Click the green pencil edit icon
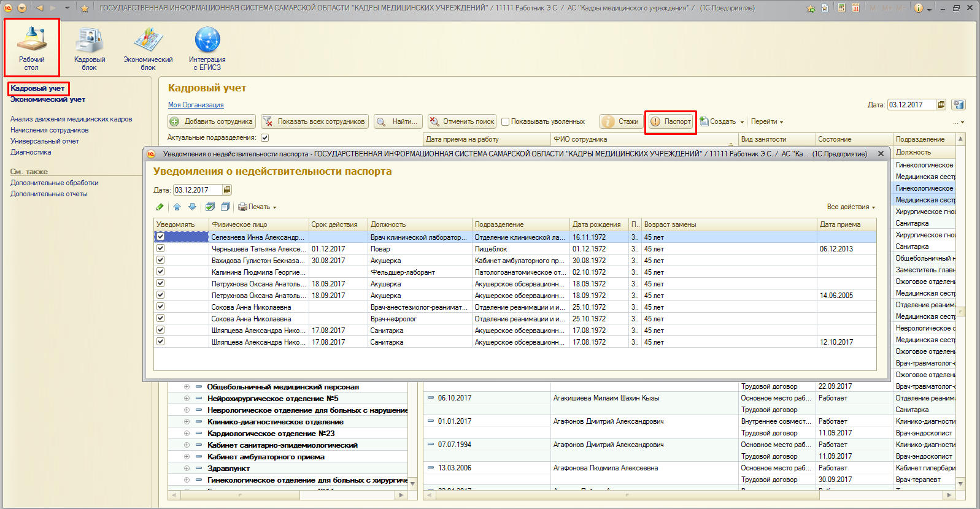The height and width of the screenshot is (509, 980). [x=160, y=207]
